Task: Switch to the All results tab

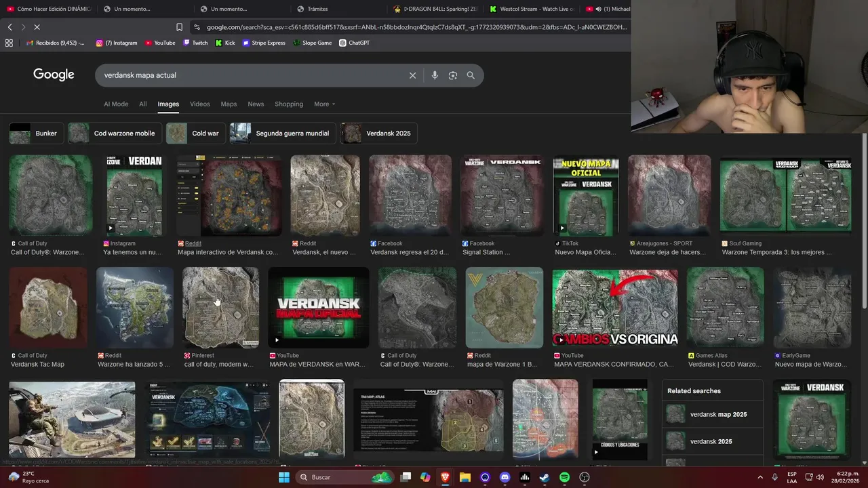Action: click(x=142, y=104)
